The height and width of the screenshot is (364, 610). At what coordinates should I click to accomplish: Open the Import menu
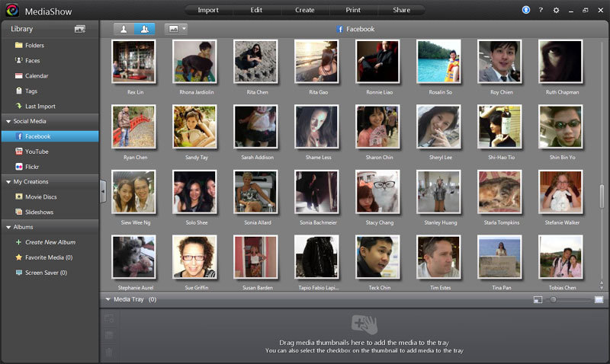point(208,10)
